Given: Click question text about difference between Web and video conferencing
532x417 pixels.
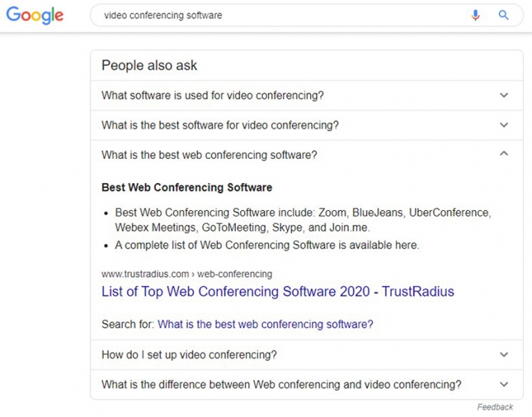Looking at the screenshot, I should pos(282,385).
